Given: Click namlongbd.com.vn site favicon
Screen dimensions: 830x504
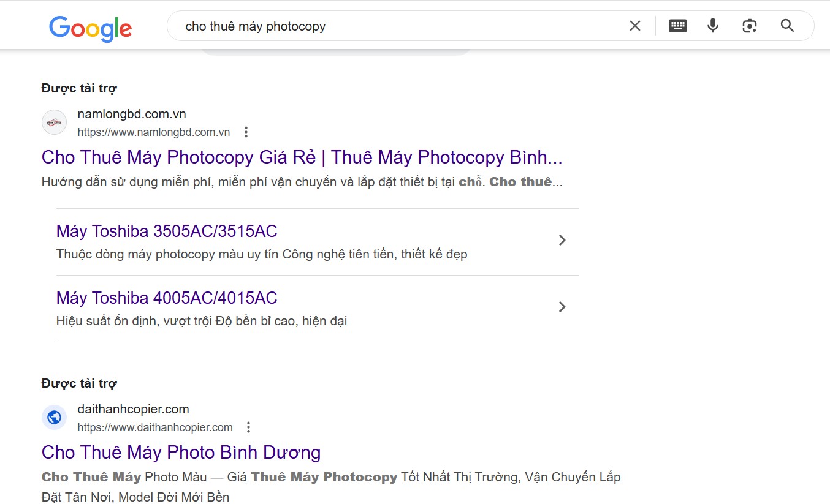Looking at the screenshot, I should 54,122.
